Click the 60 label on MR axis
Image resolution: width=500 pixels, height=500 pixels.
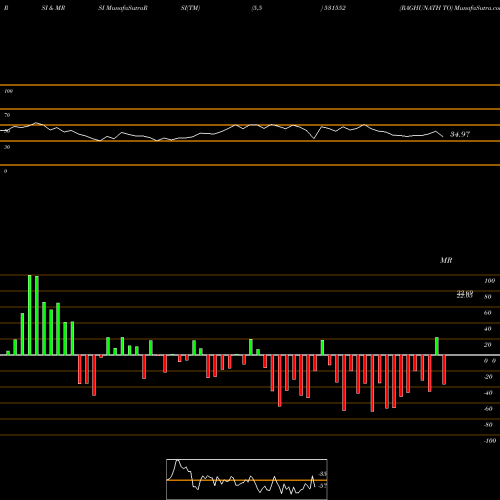(488, 313)
